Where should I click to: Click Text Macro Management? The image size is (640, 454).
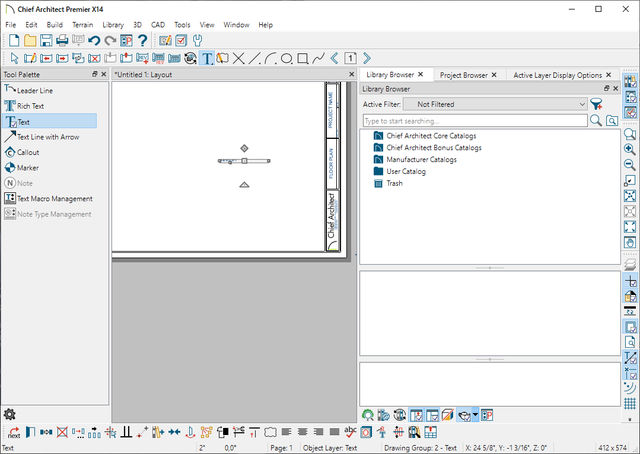[x=54, y=198]
